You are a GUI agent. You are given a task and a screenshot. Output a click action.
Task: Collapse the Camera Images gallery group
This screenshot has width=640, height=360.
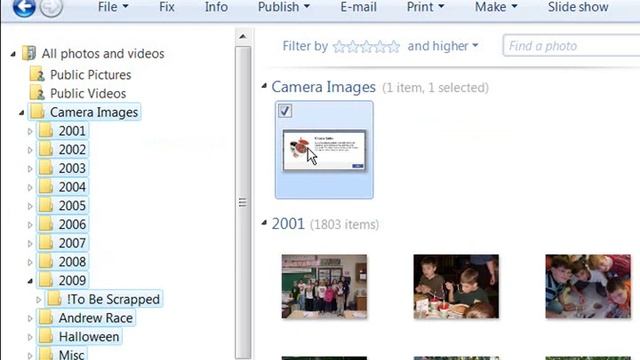point(264,86)
